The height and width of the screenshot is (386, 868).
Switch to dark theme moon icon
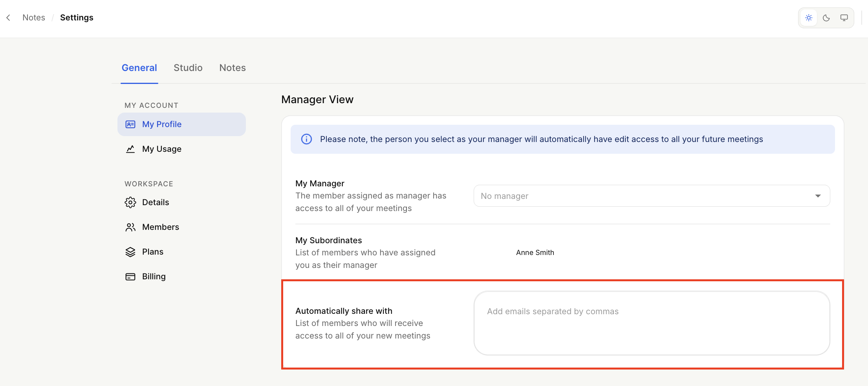pos(826,18)
